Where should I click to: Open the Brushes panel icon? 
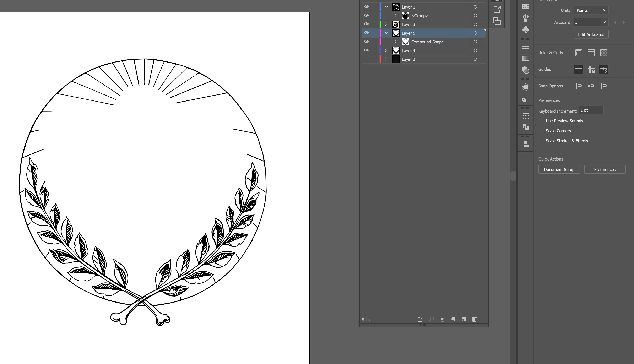(x=526, y=18)
